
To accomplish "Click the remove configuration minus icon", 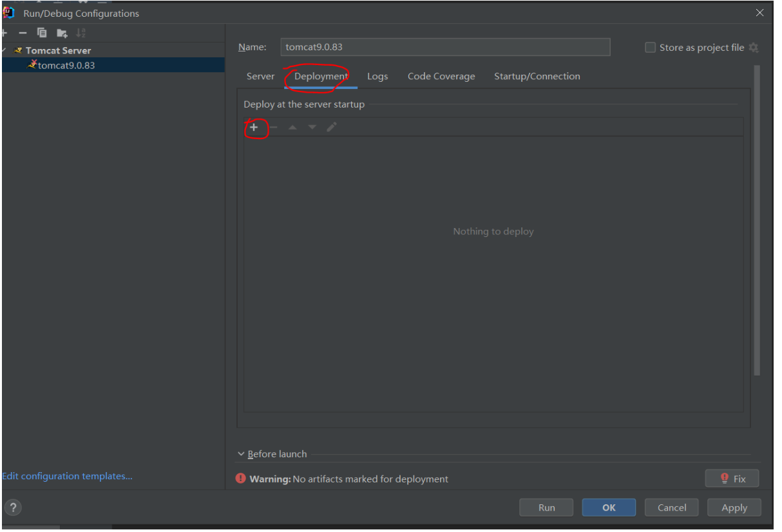I will pos(23,33).
